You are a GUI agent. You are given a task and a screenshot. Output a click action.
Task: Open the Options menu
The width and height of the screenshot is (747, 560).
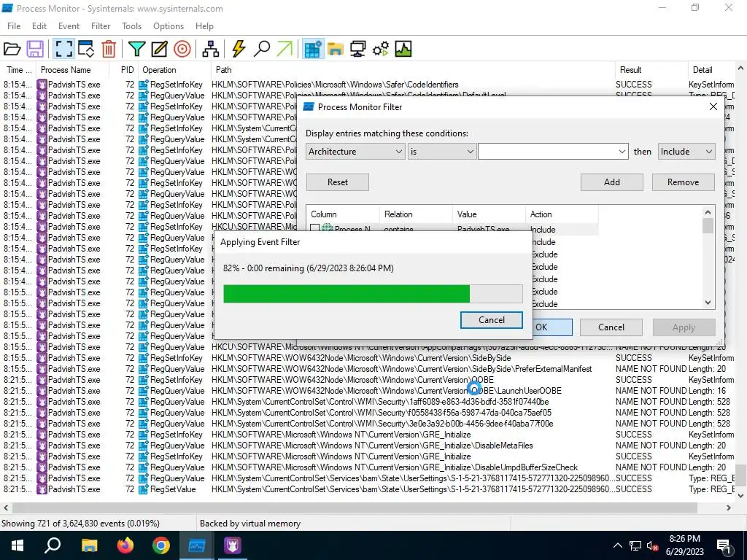click(169, 26)
